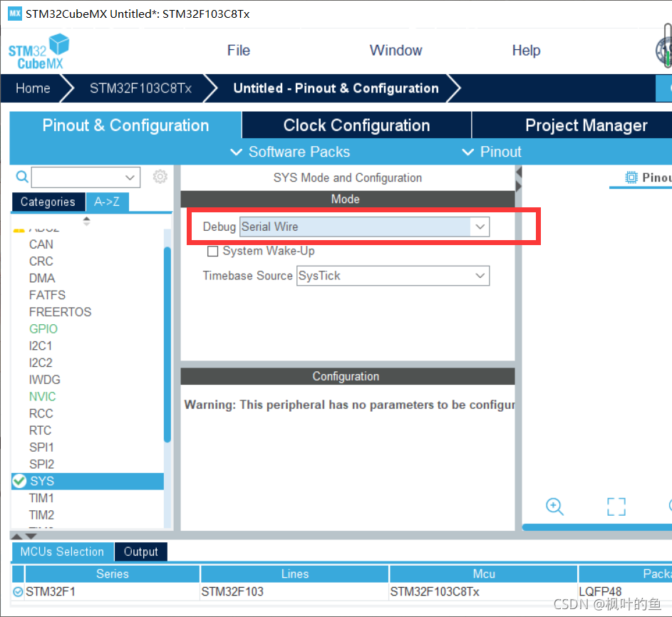Expand the Pinout dropdown menu
Image resolution: width=672 pixels, height=617 pixels.
(x=492, y=152)
